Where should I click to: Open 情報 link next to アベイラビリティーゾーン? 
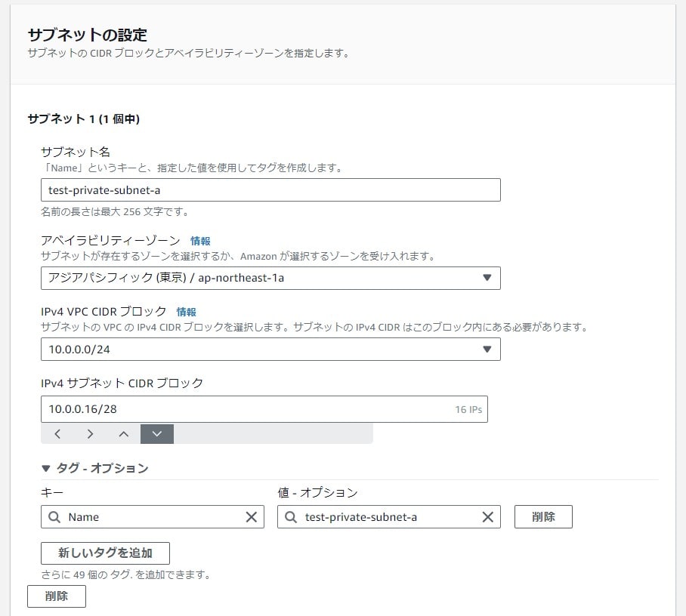click(200, 241)
